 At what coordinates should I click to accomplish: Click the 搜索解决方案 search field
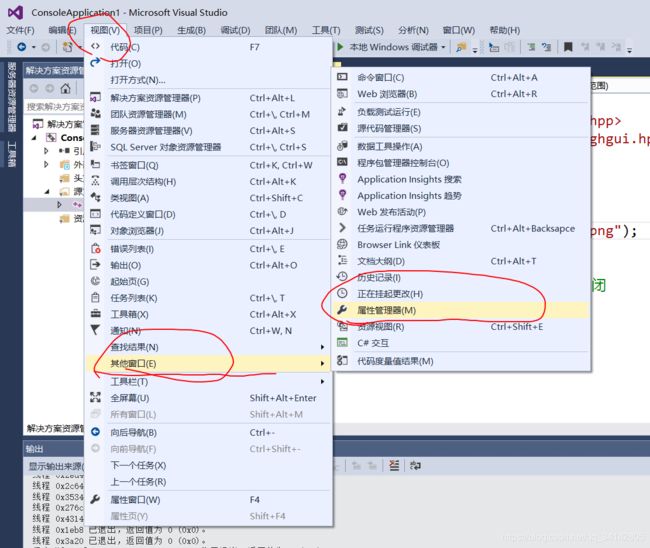[55, 107]
